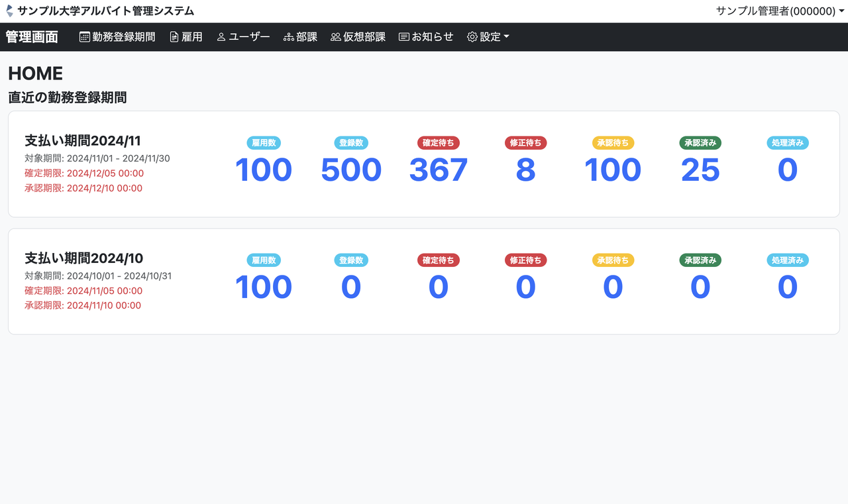Click the people icon next to 仮想部課

(336, 37)
